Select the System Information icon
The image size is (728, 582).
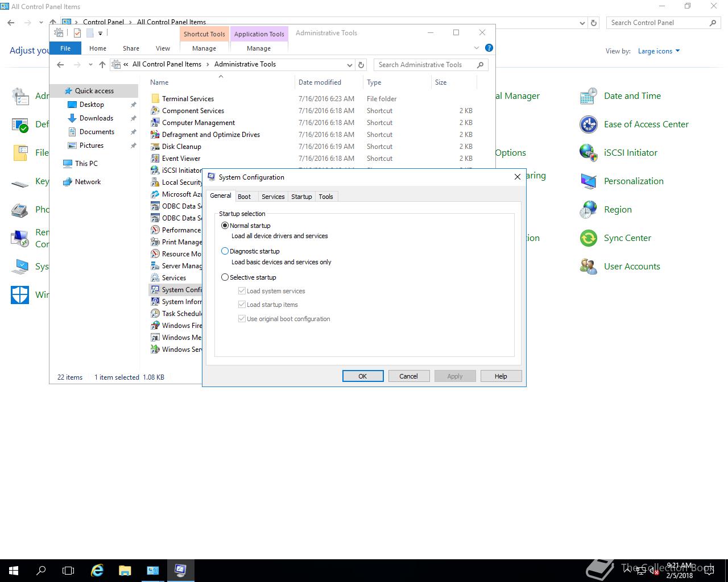click(155, 302)
